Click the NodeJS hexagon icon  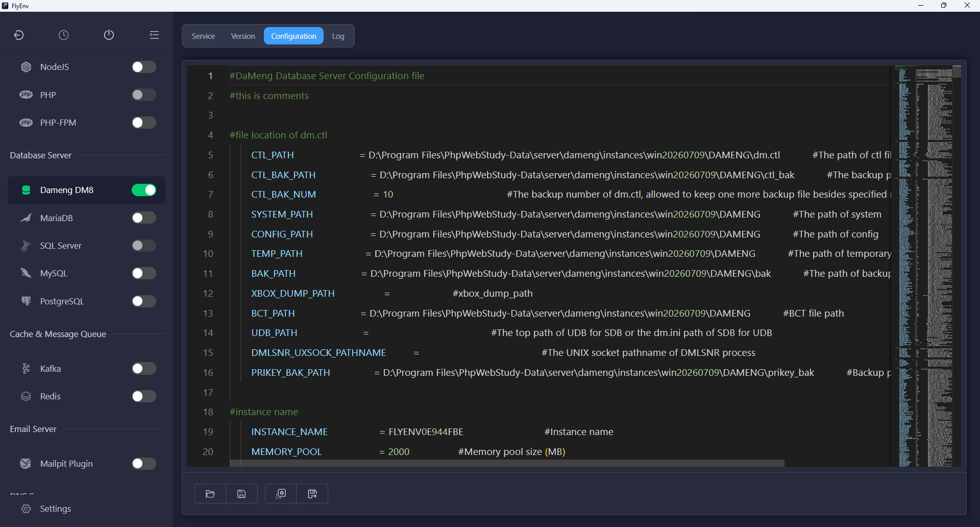26,67
